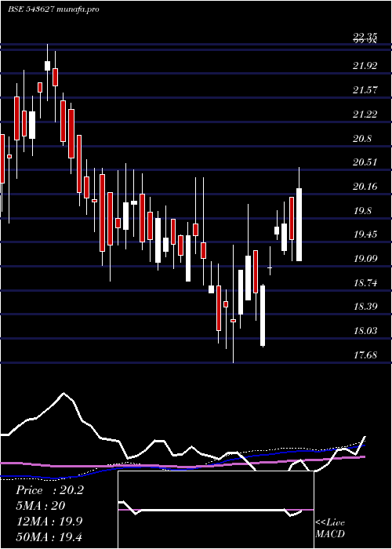Click the <<Live MACD label
Image resolution: width=392 pixels, height=549 pixels.
point(330,528)
